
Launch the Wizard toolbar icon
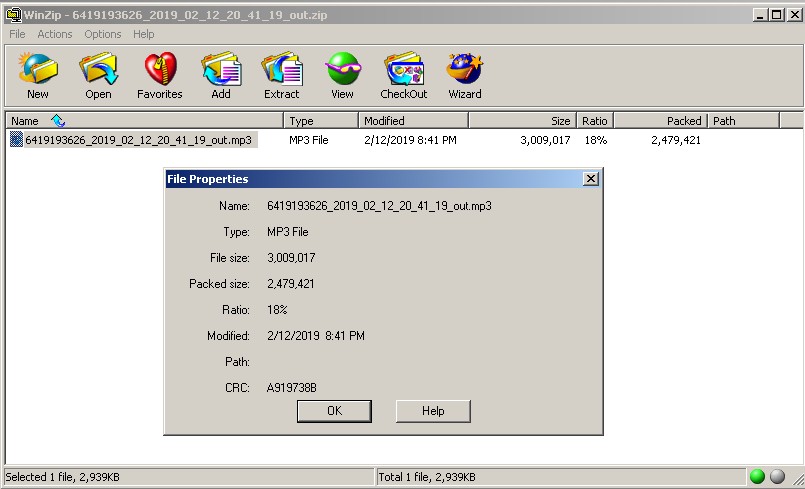[465, 68]
